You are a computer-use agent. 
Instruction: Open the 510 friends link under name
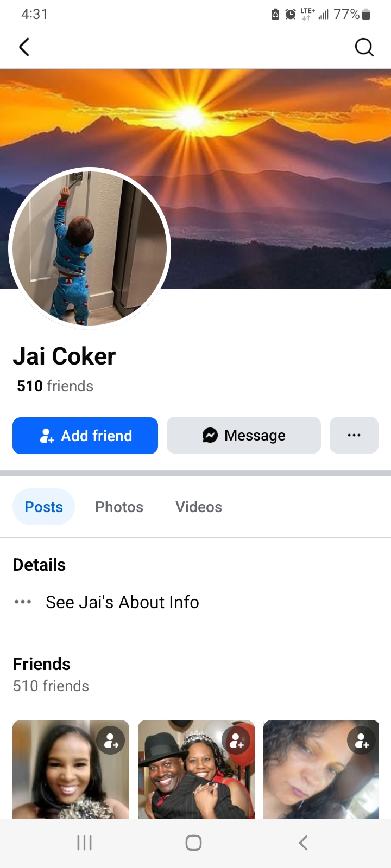55,386
